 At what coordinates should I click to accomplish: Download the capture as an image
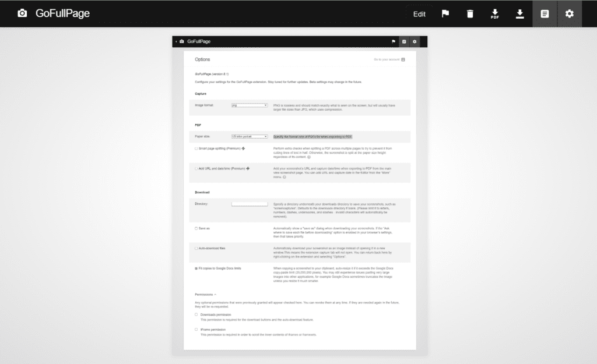click(519, 14)
